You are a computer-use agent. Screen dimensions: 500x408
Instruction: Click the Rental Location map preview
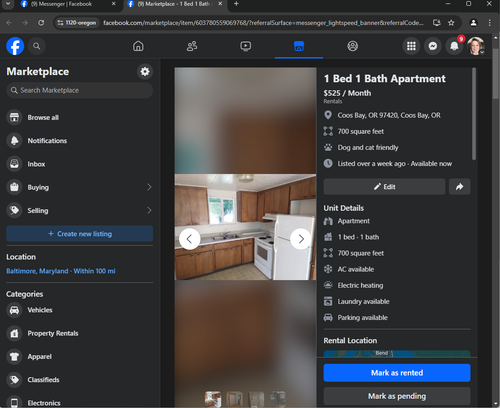coord(397,354)
